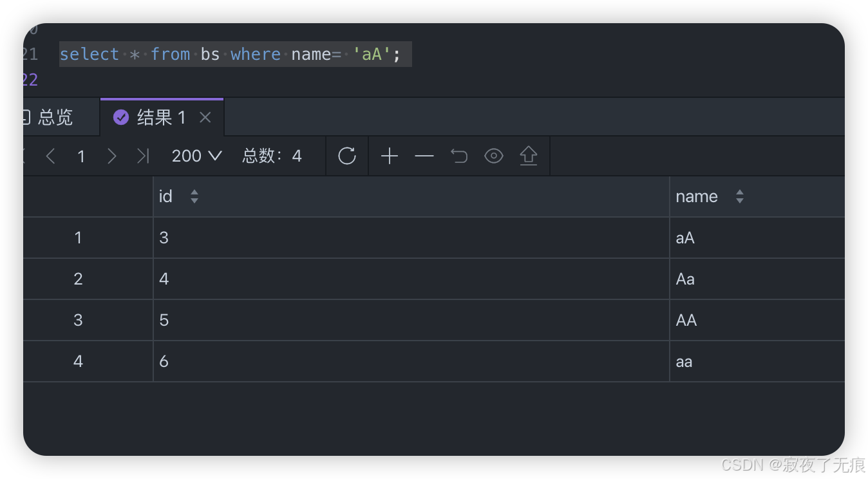Toggle the eye preview icon

click(494, 156)
